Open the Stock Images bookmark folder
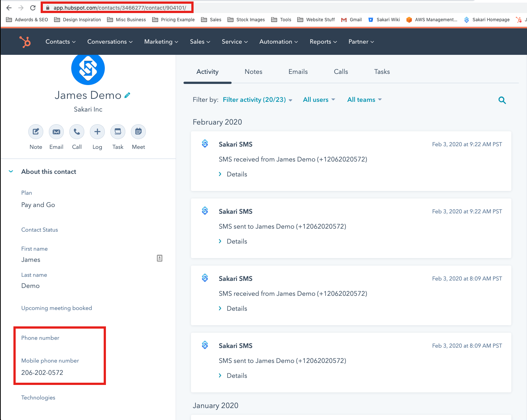This screenshot has height=420, width=527. point(246,20)
